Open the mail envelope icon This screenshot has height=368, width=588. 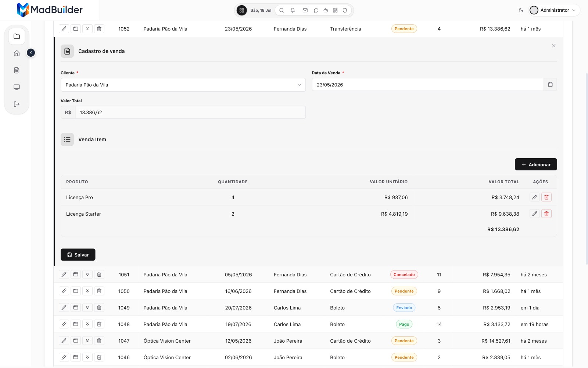point(305,10)
